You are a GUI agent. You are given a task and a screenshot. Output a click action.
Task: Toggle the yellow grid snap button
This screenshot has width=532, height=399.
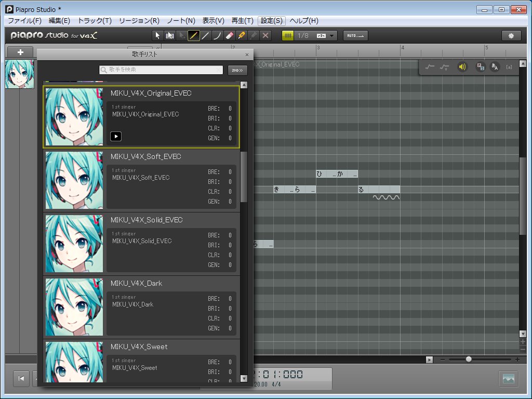tap(288, 35)
